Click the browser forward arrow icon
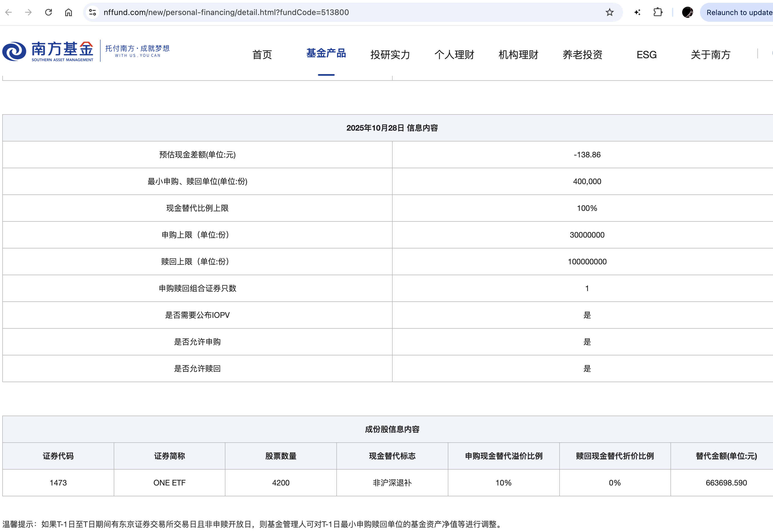 tap(28, 12)
